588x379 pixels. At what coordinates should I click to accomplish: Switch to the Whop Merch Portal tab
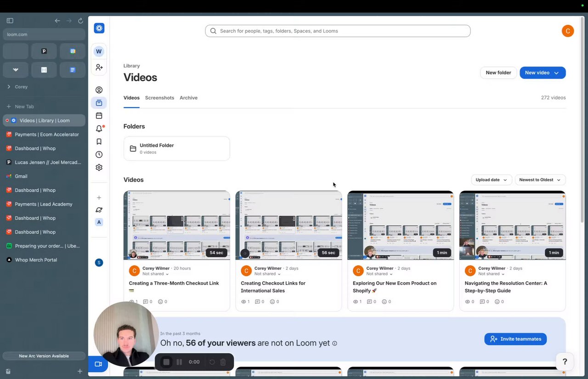(x=44, y=260)
